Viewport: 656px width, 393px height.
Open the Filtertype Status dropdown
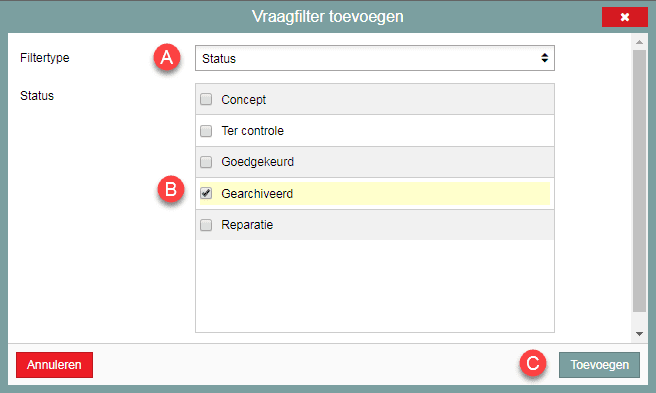coord(374,58)
